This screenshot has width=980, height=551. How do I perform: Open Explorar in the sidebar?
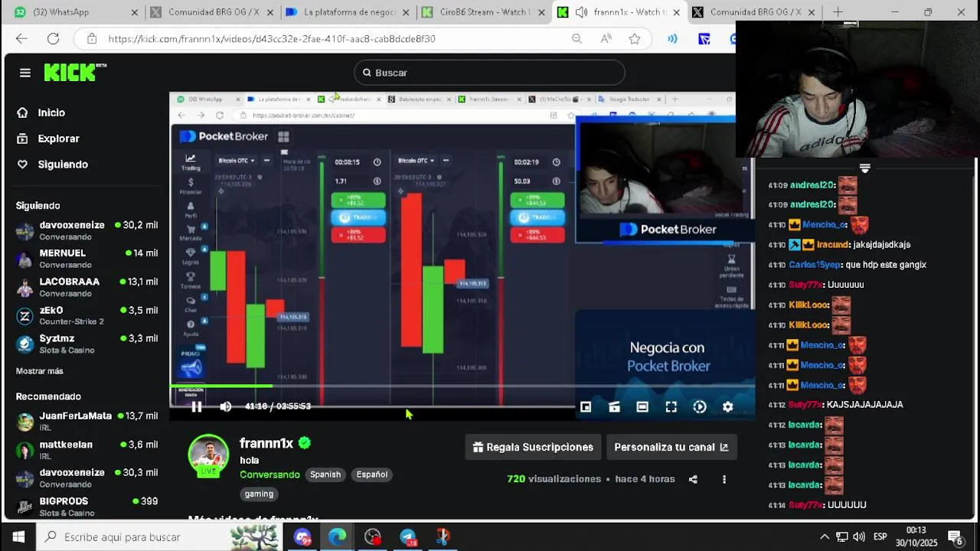[x=58, y=139]
